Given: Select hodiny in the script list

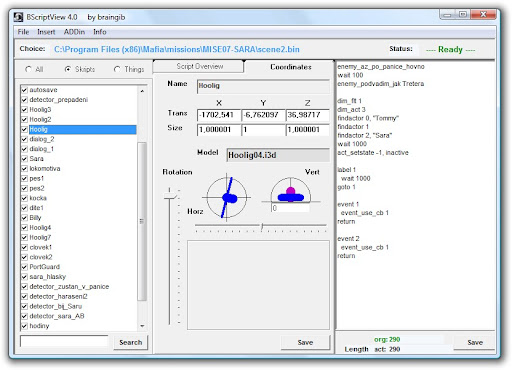Looking at the screenshot, I should 39,326.
